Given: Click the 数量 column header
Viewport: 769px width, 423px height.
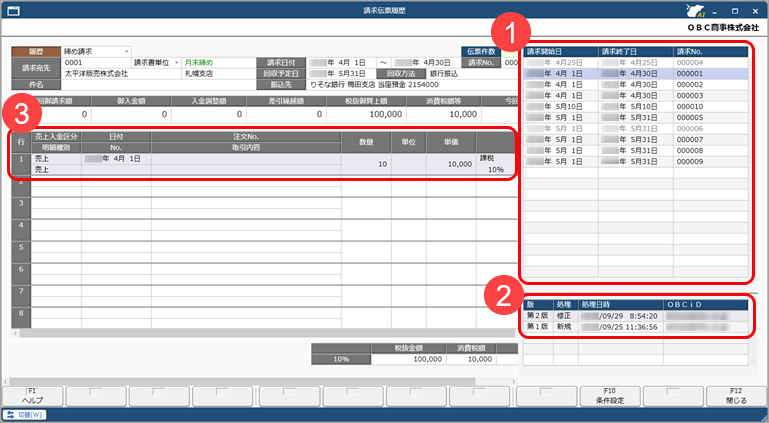Looking at the screenshot, I should (366, 142).
